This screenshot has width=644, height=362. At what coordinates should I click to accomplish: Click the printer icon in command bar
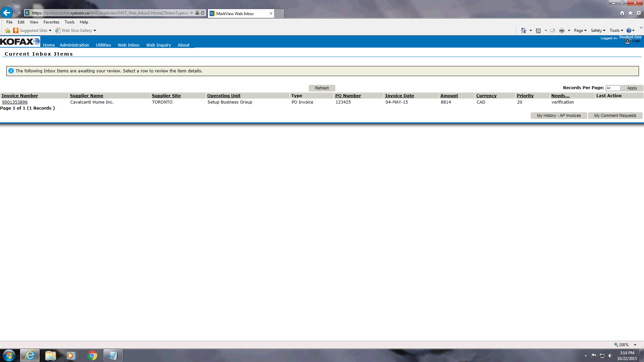pyautogui.click(x=561, y=31)
